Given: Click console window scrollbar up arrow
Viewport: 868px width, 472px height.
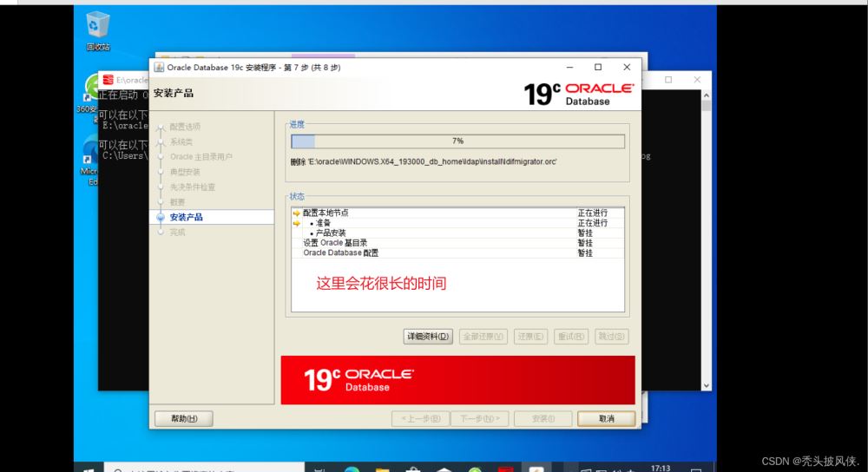Looking at the screenshot, I should (707, 95).
